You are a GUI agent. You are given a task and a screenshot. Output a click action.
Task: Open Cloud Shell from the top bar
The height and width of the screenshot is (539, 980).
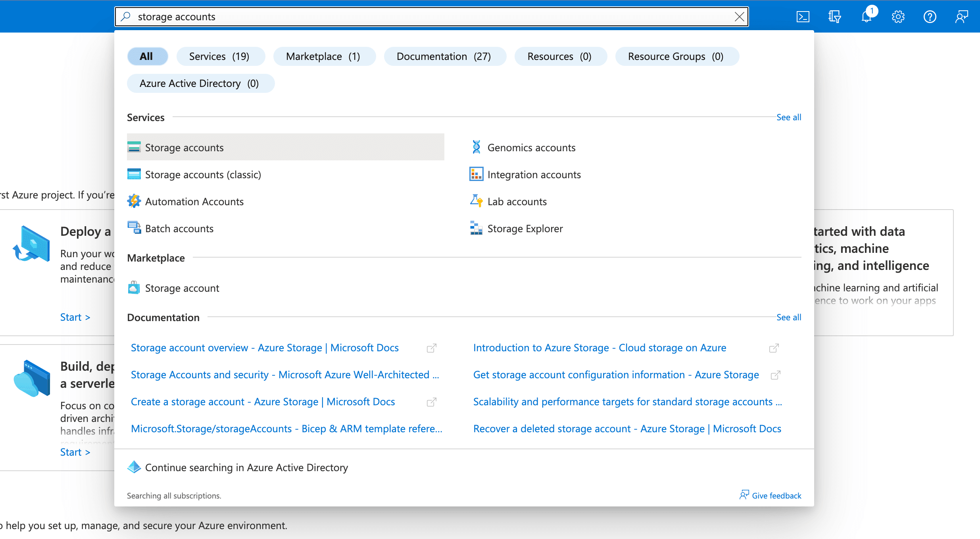coord(803,17)
